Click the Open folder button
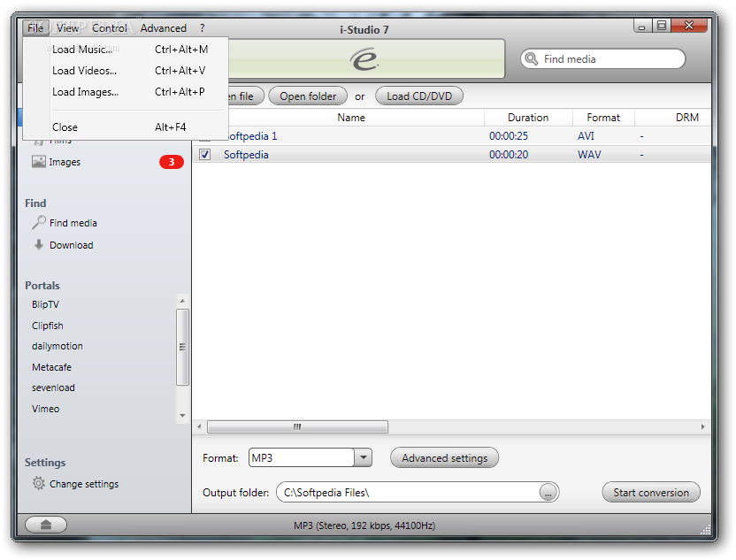 point(308,96)
